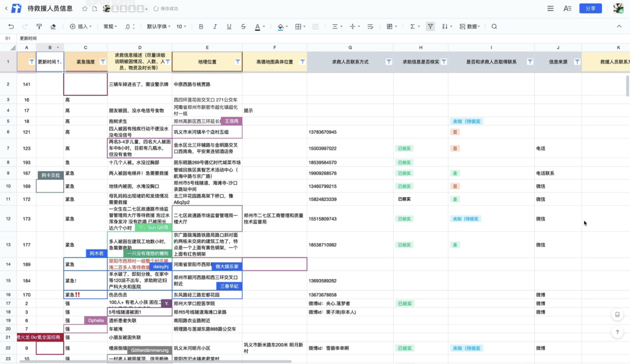
Task: Open filter dropdown on 地理位置 column
Action: point(238,62)
